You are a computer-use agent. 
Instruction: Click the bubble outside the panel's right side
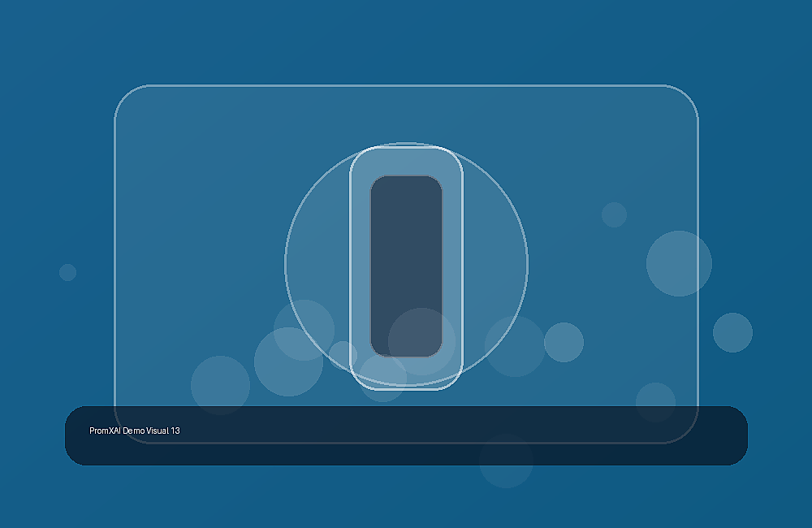[732, 333]
